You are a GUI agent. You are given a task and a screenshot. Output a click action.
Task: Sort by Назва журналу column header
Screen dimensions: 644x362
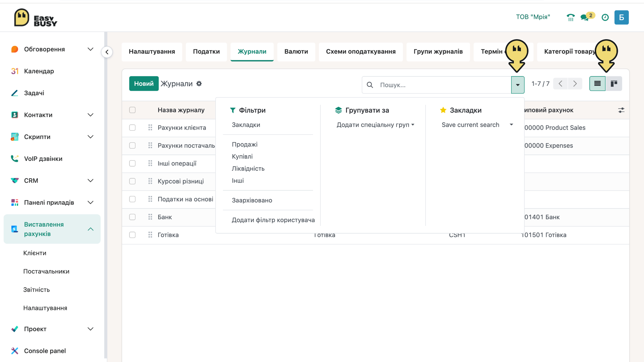pos(181,110)
